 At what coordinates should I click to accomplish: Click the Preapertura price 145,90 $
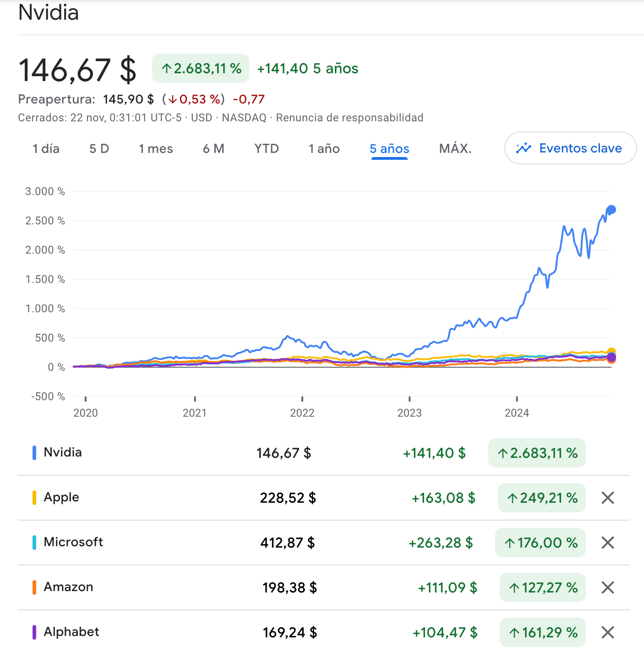pyautogui.click(x=129, y=99)
